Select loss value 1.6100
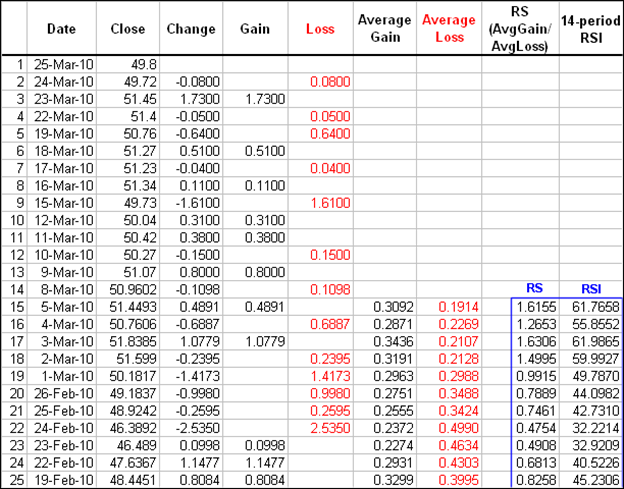624x489 pixels. pos(331,203)
